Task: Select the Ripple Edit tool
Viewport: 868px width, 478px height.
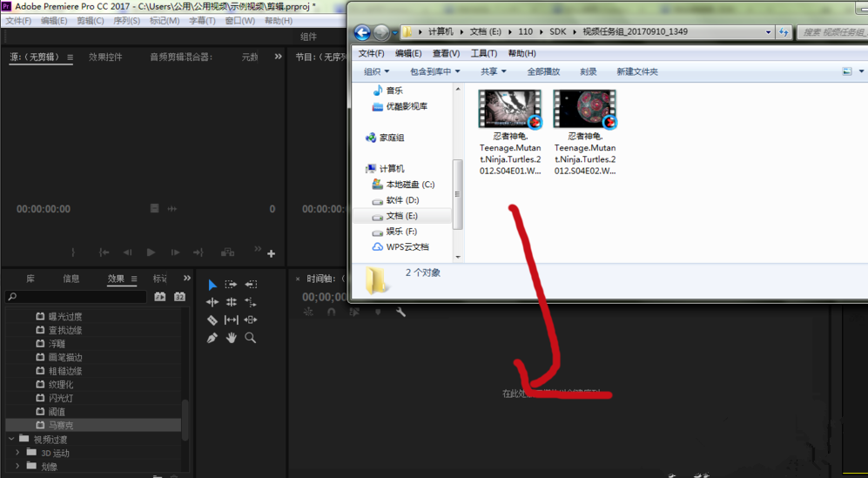Action: click(x=212, y=302)
